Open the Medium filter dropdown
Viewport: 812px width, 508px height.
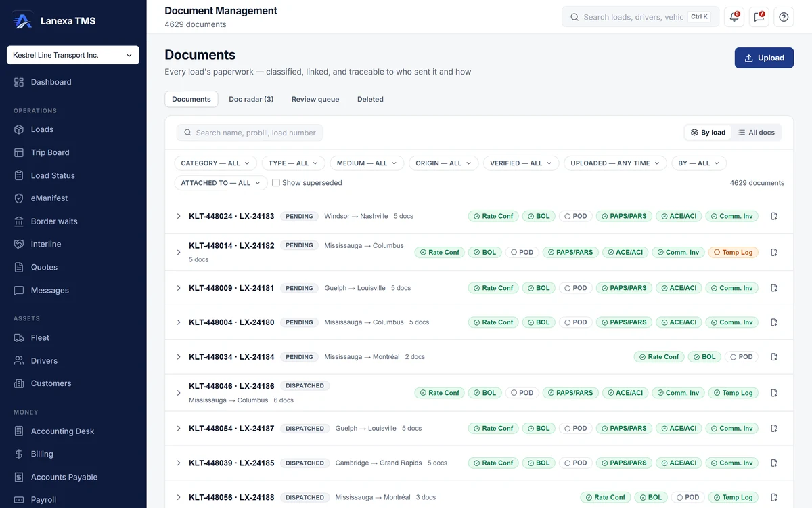coord(367,163)
